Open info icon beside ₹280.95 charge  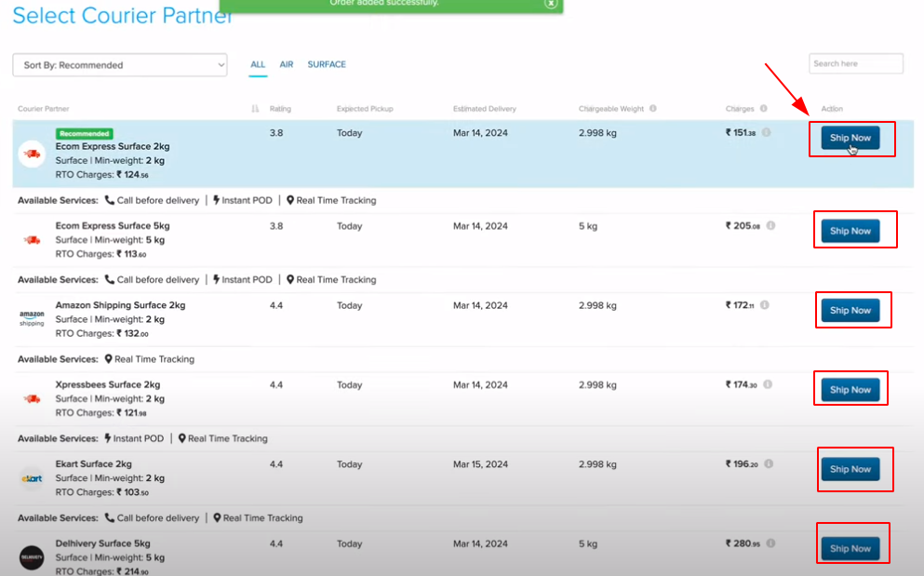(x=770, y=543)
